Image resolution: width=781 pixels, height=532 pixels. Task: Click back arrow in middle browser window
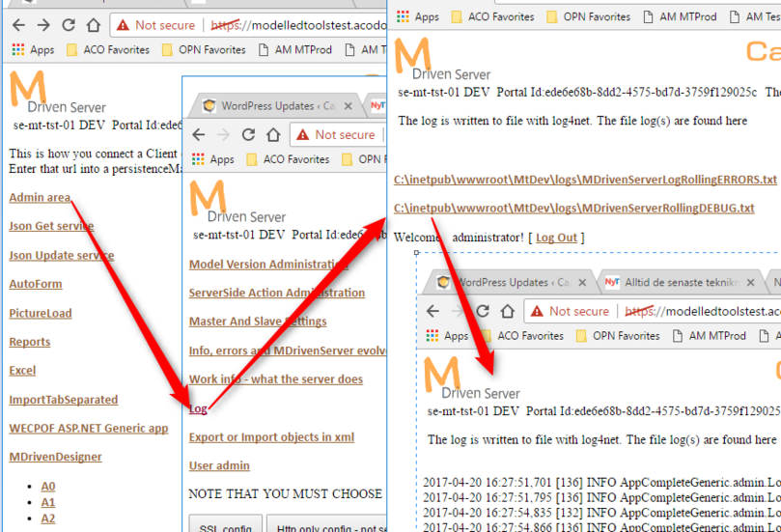(x=198, y=134)
